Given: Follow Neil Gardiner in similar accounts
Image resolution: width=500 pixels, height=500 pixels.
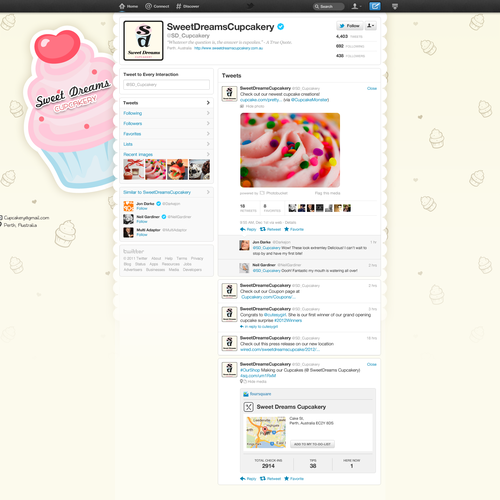Looking at the screenshot, I should coord(142,221).
